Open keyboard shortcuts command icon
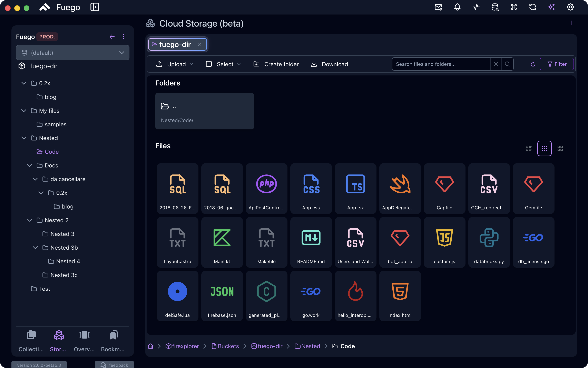This screenshot has height=368, width=588. pyautogui.click(x=514, y=7)
